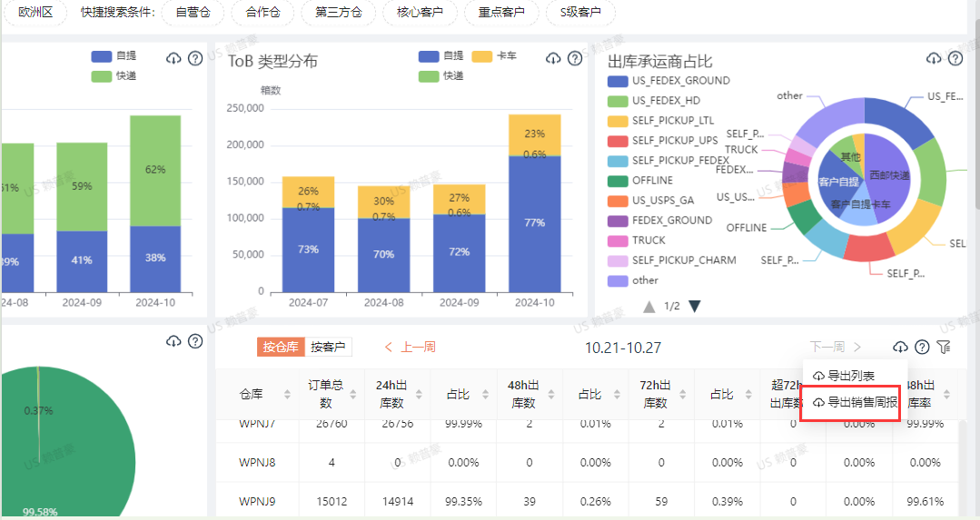This screenshot has width=980, height=520.
Task: Toggle US_FEDEX_GROUND legend entry
Action: [668, 81]
